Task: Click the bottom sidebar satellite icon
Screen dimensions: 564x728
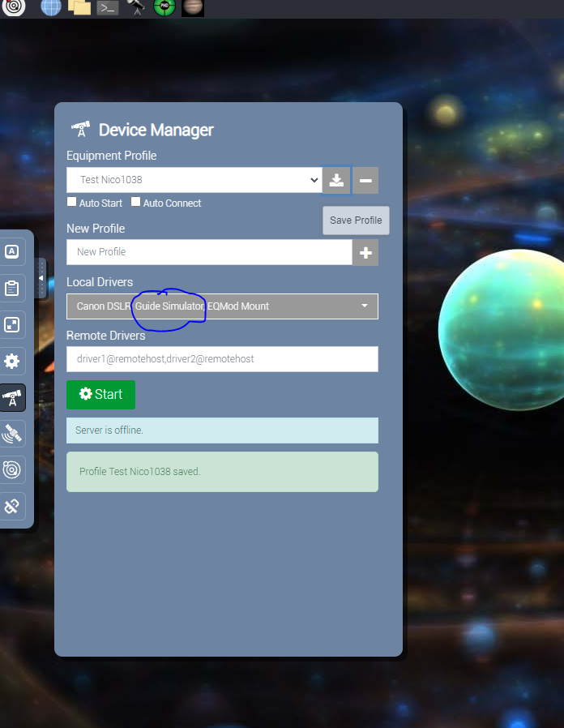Action: [x=11, y=506]
